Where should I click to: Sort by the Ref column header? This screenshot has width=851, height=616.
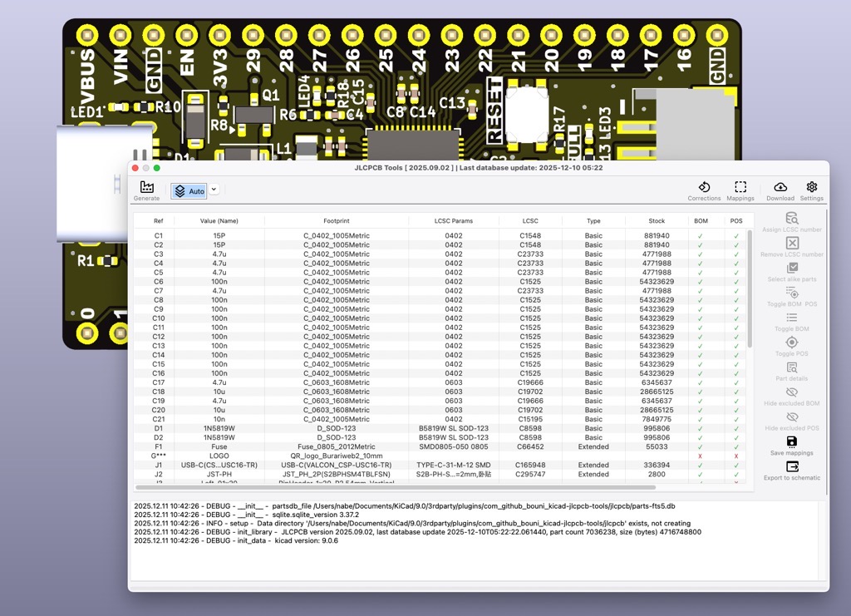click(158, 221)
